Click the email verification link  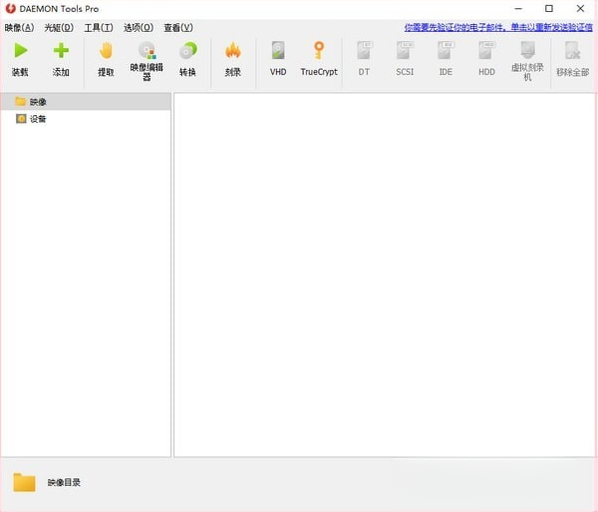pyautogui.click(x=498, y=27)
